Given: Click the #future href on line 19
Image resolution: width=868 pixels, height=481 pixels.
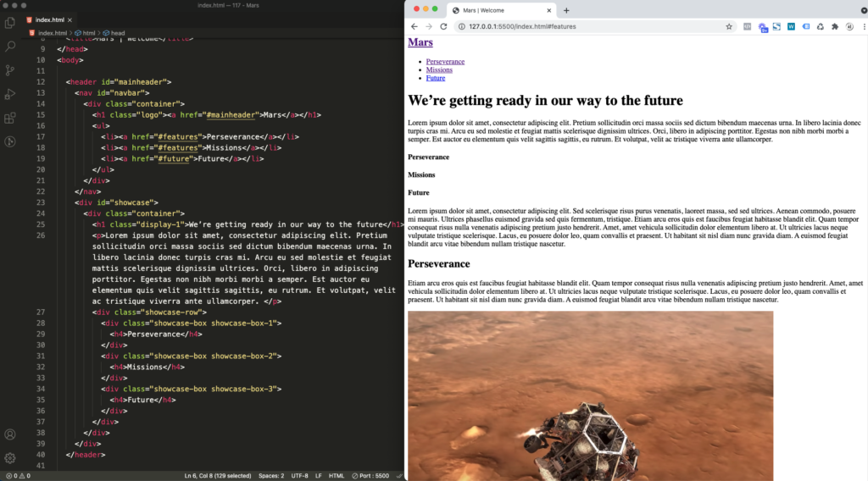Looking at the screenshot, I should click(173, 158).
